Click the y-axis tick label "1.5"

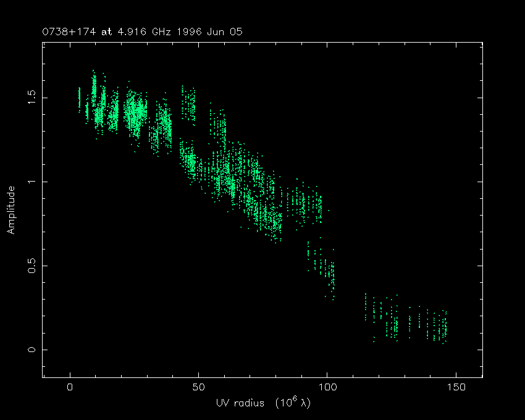[33, 98]
